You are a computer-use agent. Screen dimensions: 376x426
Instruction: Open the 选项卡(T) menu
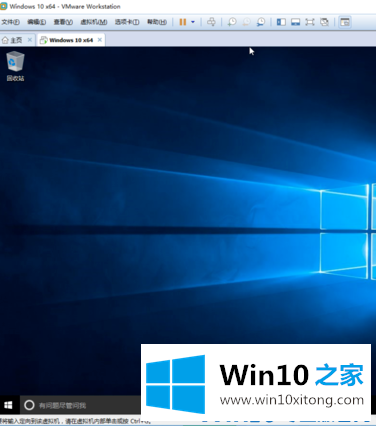tap(127, 22)
